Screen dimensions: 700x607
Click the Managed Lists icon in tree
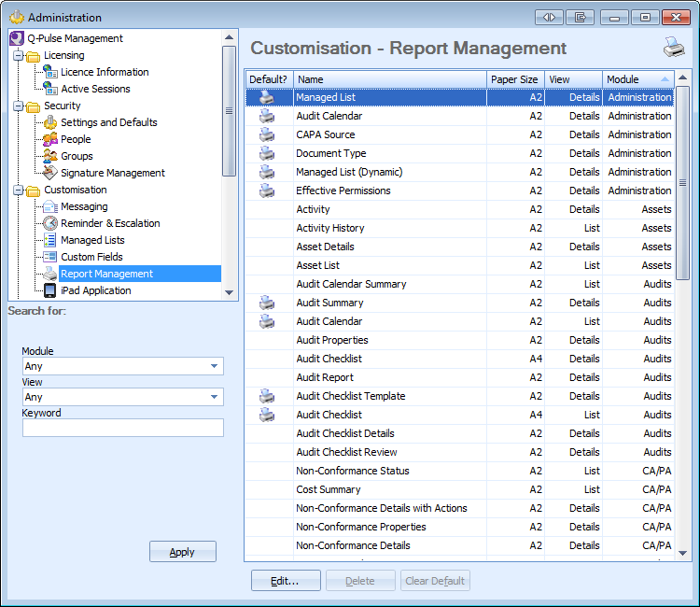50,240
